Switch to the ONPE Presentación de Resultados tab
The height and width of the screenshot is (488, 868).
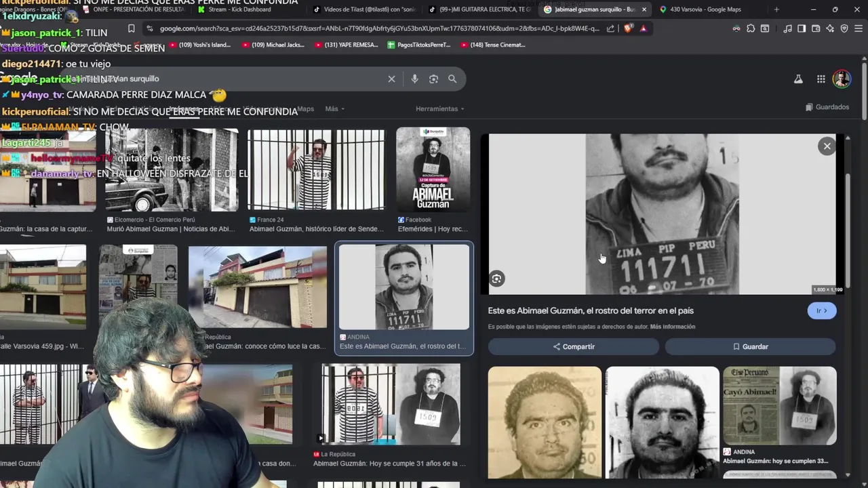[x=134, y=9]
